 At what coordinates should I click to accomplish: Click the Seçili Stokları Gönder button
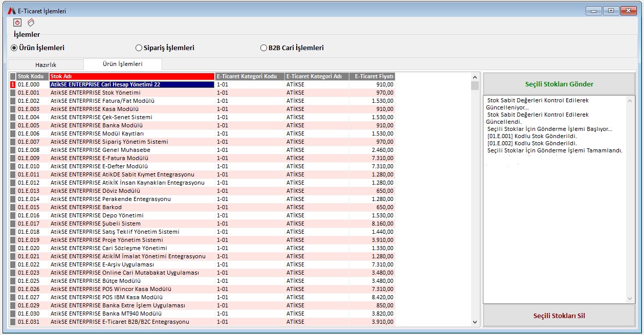point(559,84)
